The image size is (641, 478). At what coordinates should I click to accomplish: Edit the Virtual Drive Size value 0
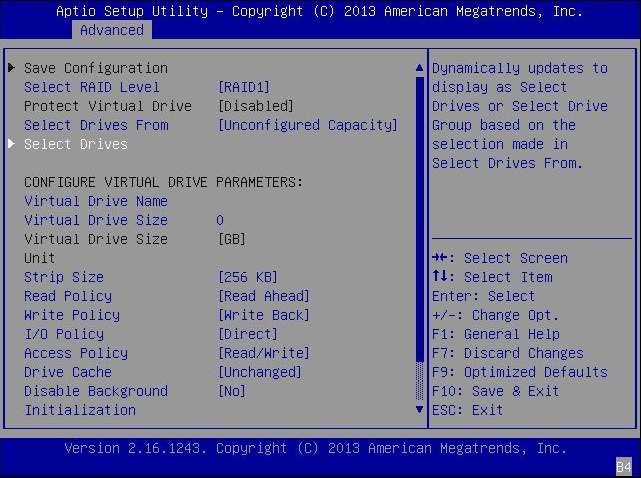(x=220, y=220)
